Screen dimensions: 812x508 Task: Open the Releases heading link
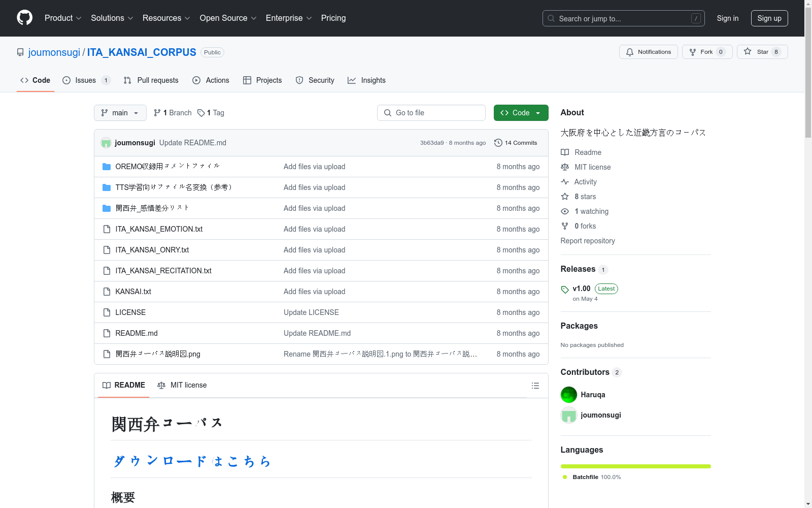coord(584,269)
